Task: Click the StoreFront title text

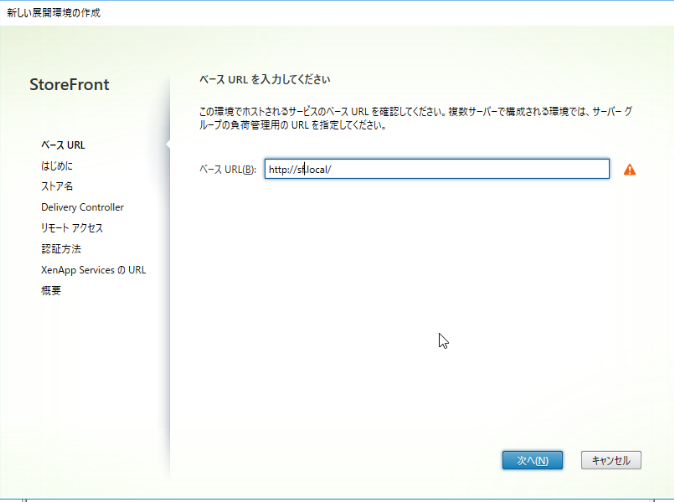Action: point(69,84)
